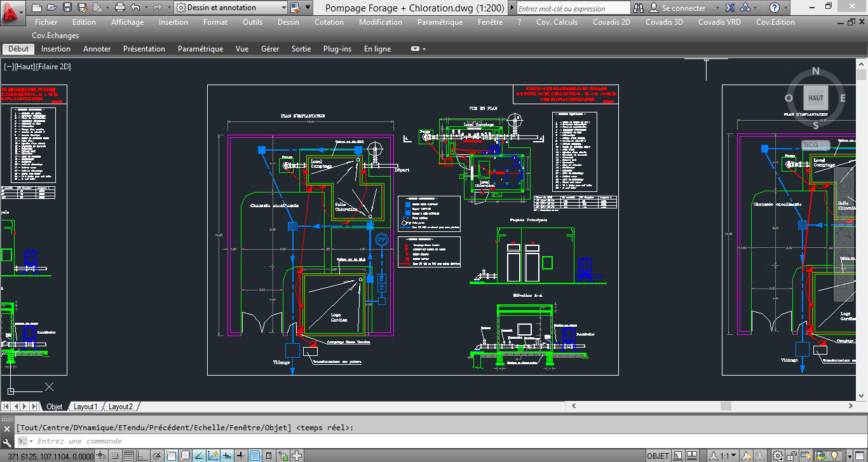Click the isolate objects lightbulb icon
Viewport: 868px width, 462px height.
pos(835,454)
